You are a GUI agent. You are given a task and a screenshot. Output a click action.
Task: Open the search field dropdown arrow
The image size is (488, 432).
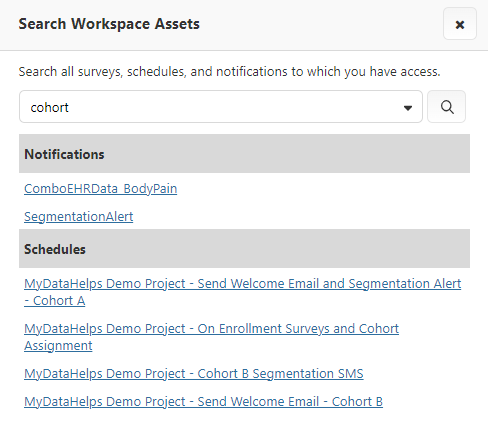408,108
